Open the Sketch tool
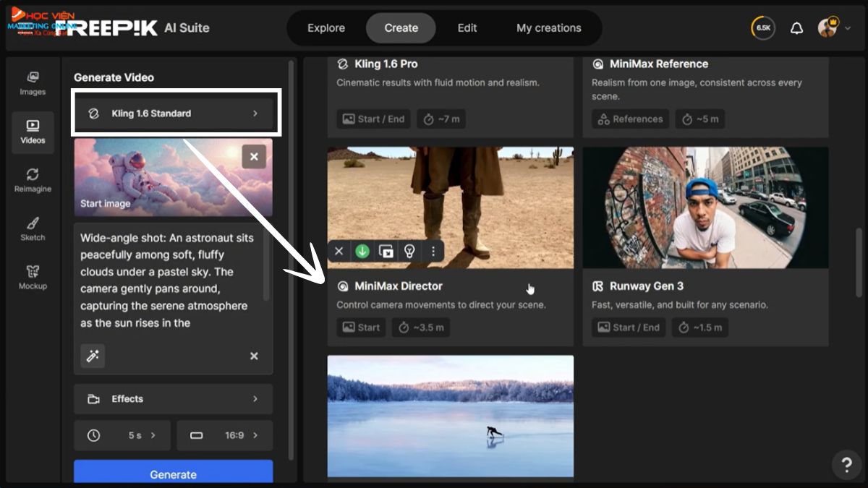Screen dimensions: 868x488 (33, 228)
